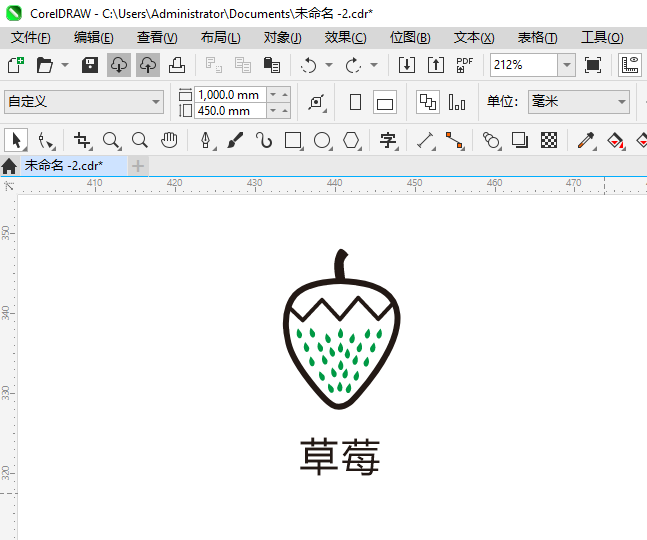Click the page height 450.0 mm field
Viewport: 647px width, 540px height.
click(230, 111)
